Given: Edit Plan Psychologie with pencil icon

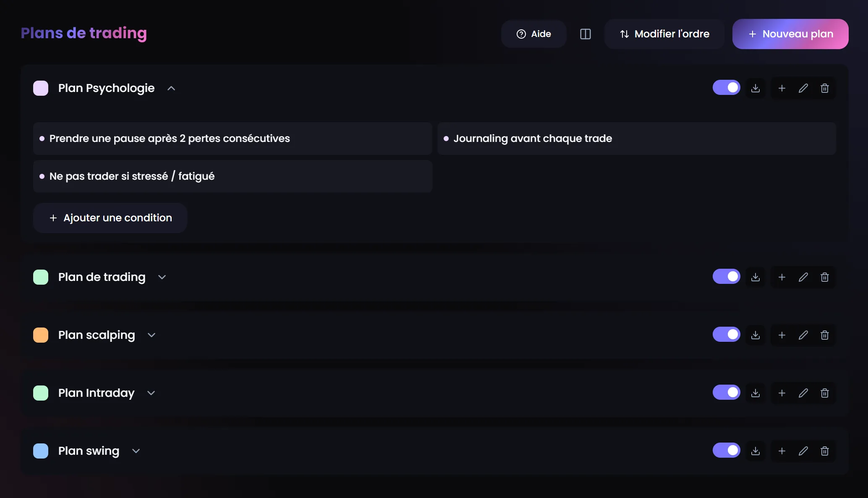Looking at the screenshot, I should pos(803,88).
